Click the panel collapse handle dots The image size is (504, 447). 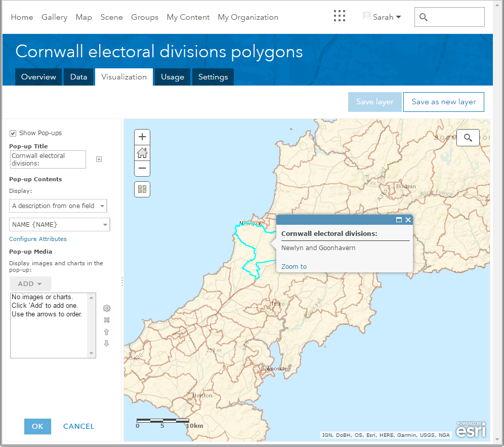(122, 281)
